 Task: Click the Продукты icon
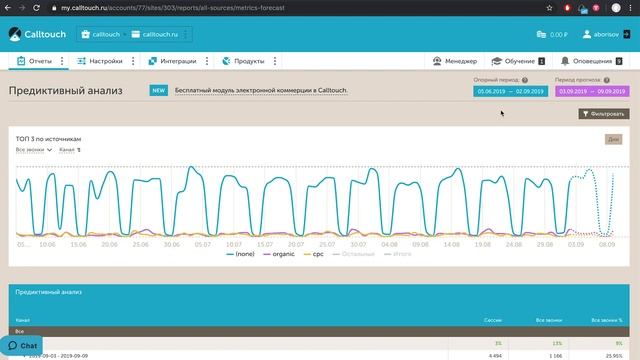click(226, 61)
